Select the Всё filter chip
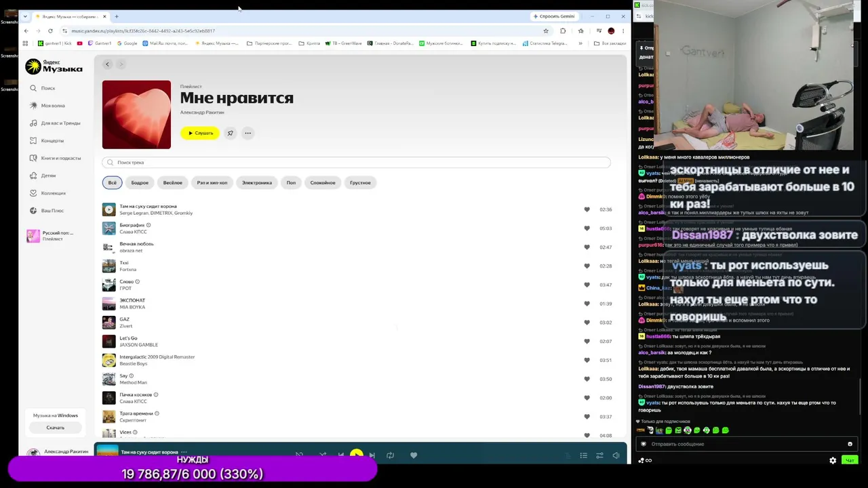This screenshot has width=868, height=488. (112, 182)
